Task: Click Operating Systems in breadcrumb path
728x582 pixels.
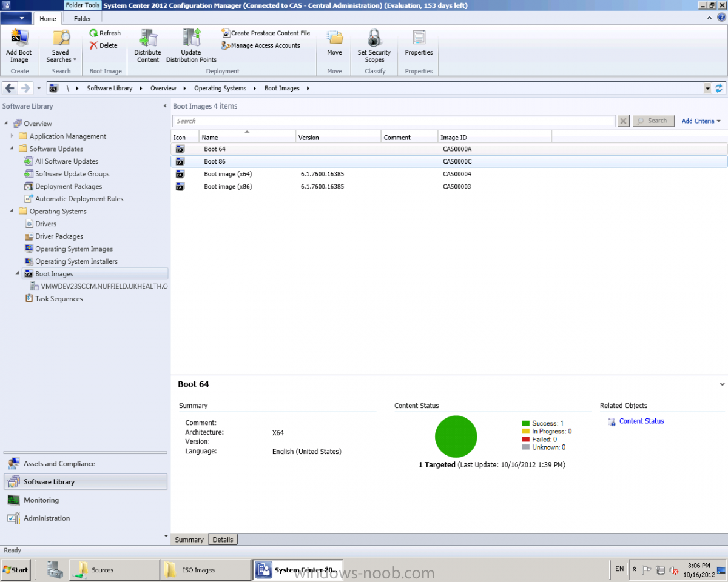Action: pyautogui.click(x=220, y=88)
